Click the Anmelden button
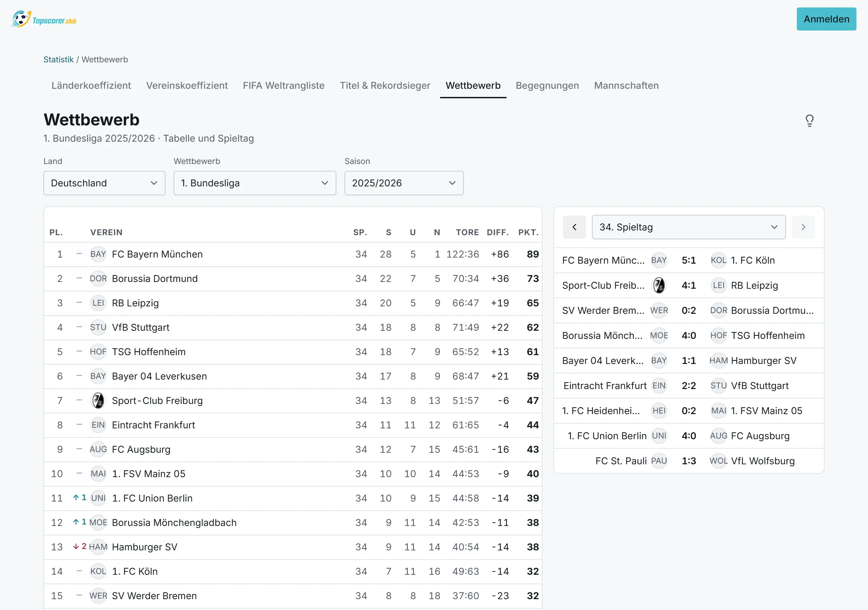The width and height of the screenshot is (868, 610). [x=826, y=19]
